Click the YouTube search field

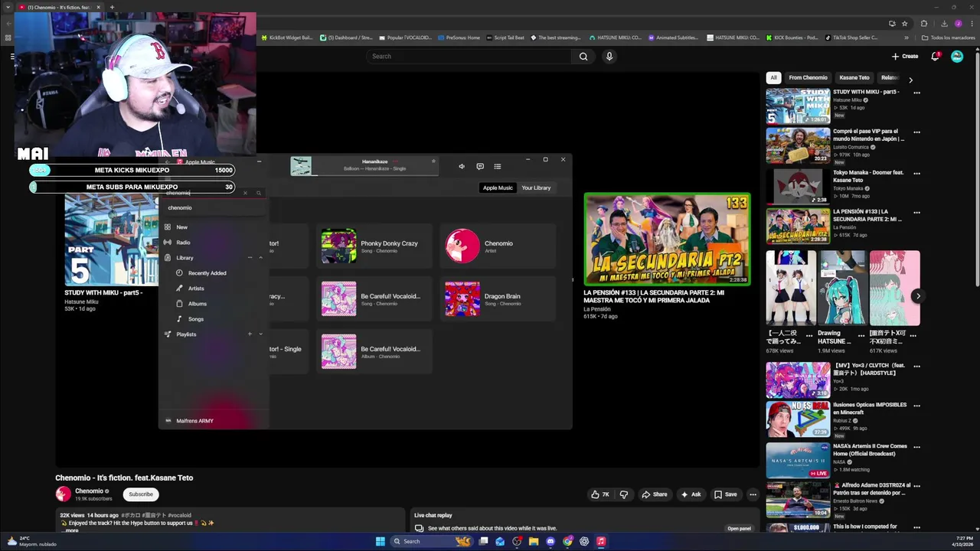[x=469, y=56]
